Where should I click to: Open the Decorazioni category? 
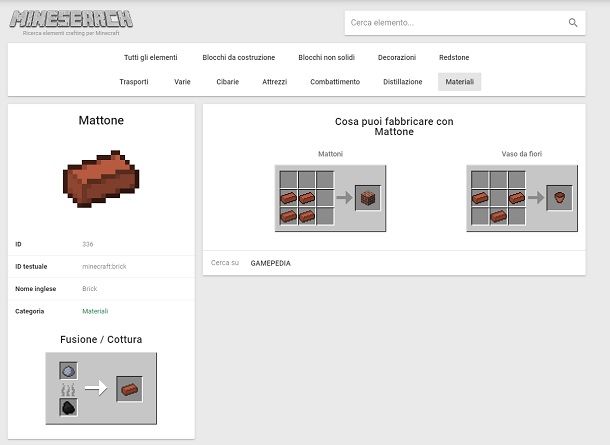pos(397,58)
